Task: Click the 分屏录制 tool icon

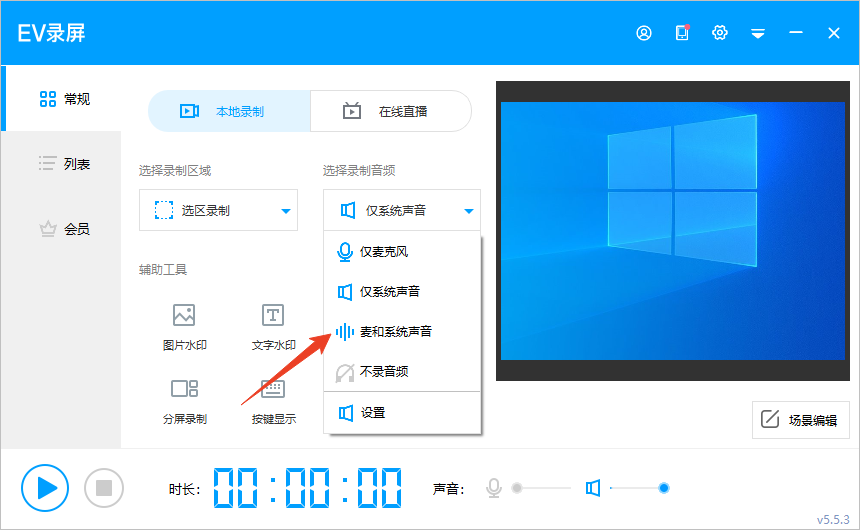Action: click(x=184, y=388)
